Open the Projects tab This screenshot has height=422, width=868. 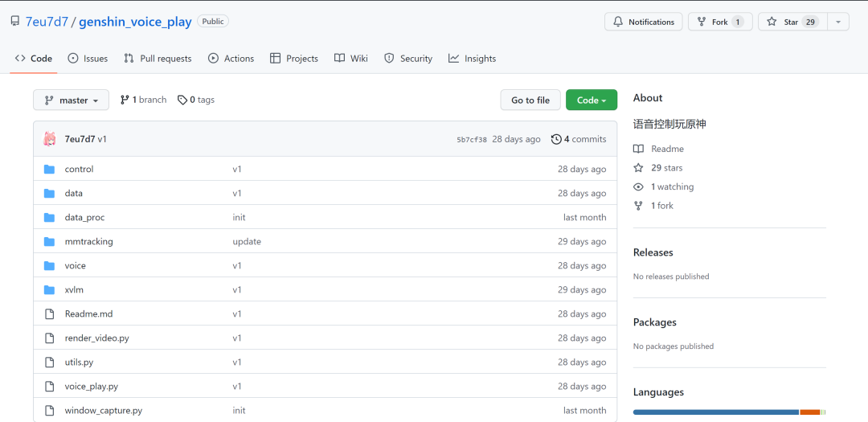click(x=294, y=58)
